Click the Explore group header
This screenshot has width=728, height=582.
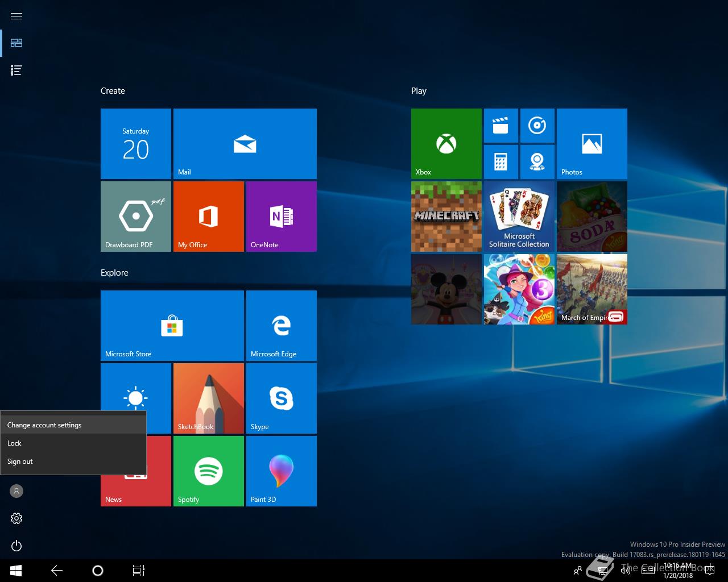(114, 273)
